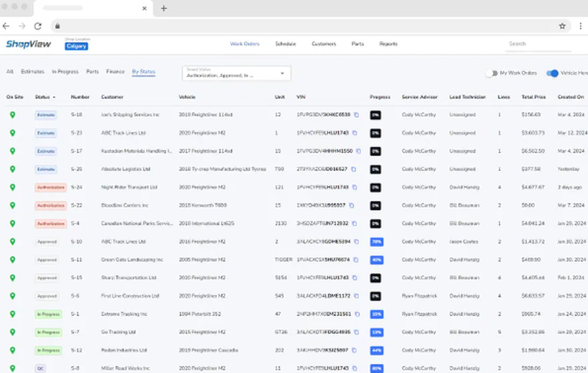Go back to the previous browser page
The image size is (588, 373).
(6, 26)
